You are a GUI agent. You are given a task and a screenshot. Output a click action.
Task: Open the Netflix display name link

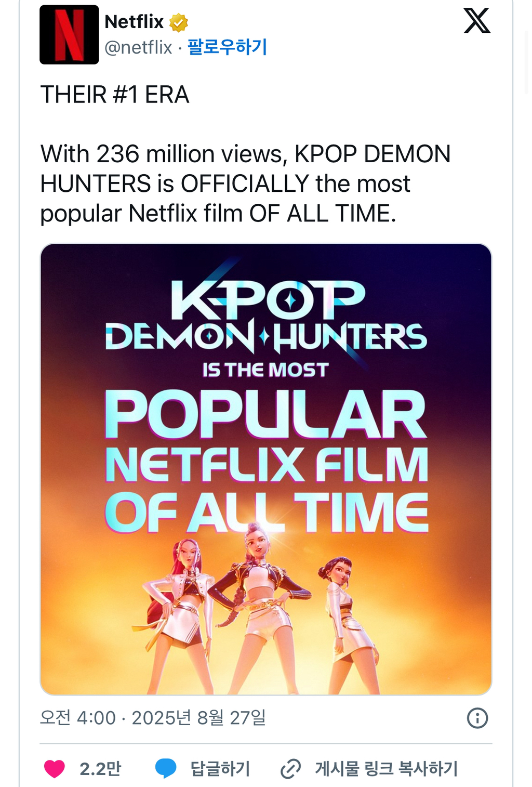pos(134,22)
